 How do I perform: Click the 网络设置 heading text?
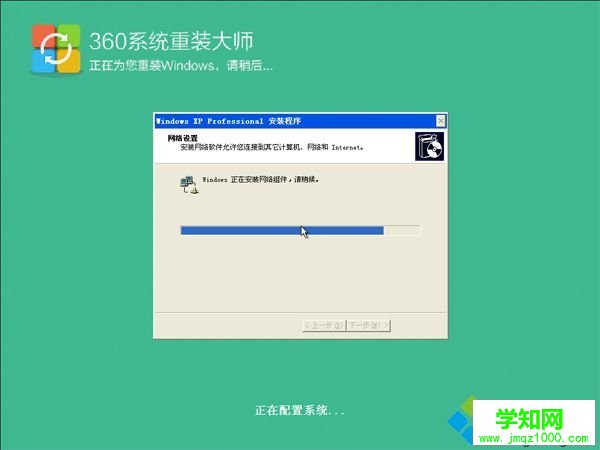click(x=183, y=138)
